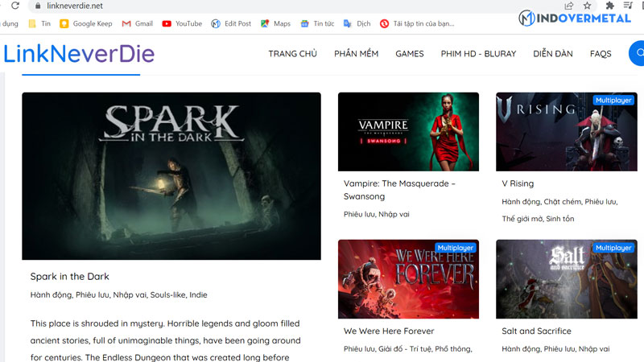This screenshot has height=362, width=644.
Task: Open the V Rising game title link
Action: point(518,183)
